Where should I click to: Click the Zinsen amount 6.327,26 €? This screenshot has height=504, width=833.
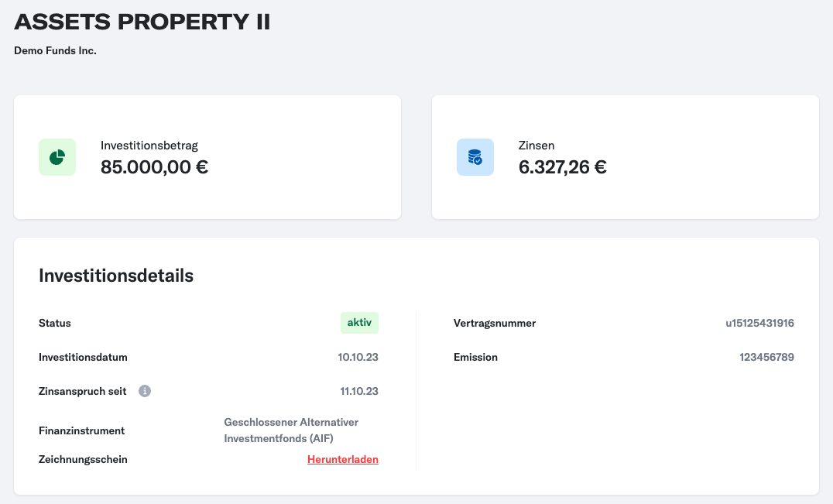click(x=563, y=167)
